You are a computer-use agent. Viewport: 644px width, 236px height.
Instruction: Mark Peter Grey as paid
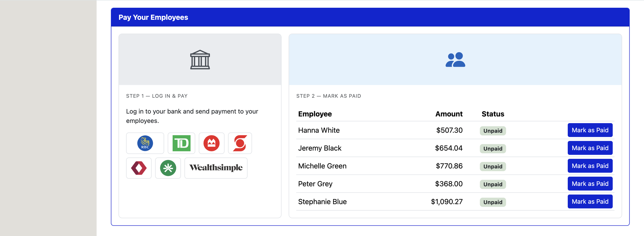(x=590, y=184)
